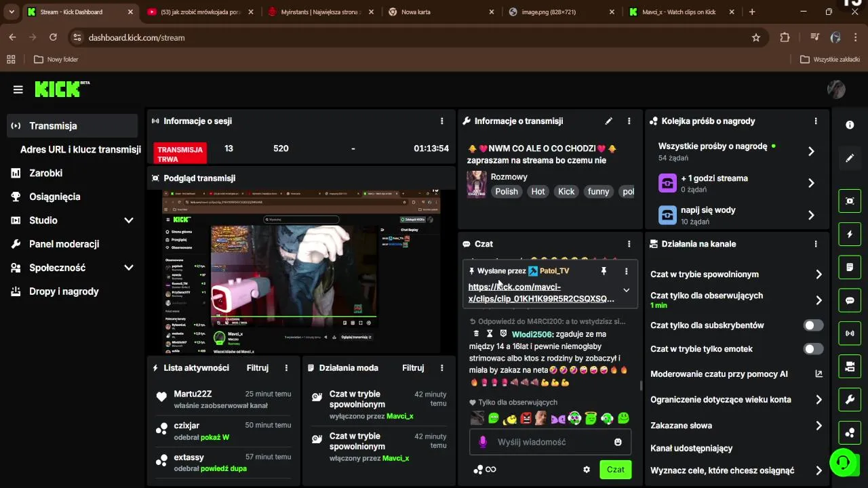This screenshot has height=488, width=868.
Task: Toggle the rewards widget in right sidebar
Action: pyautogui.click(x=850, y=432)
